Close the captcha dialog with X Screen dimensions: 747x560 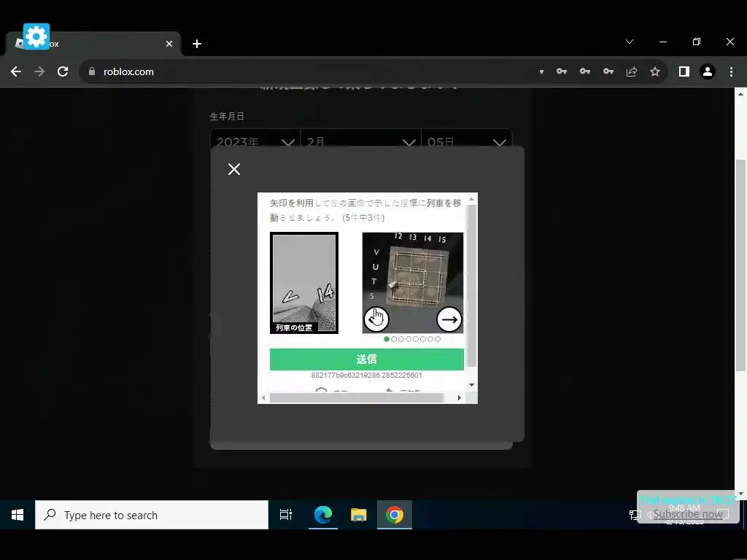coord(234,169)
